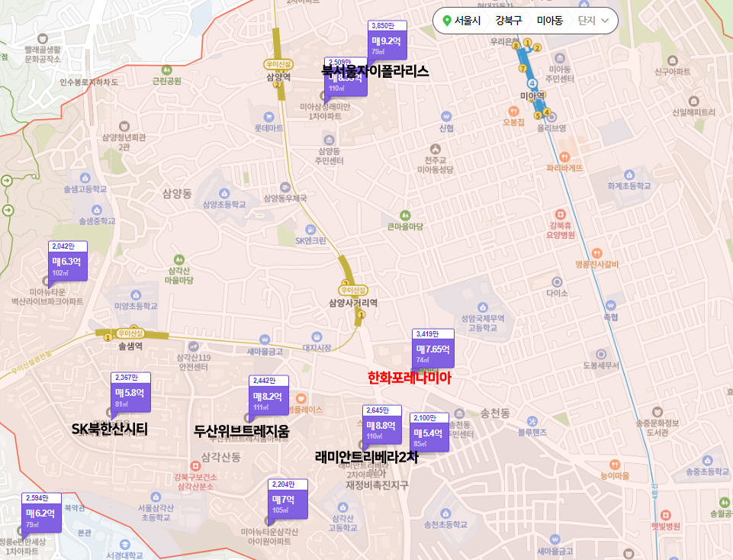Select 서울시 in the location breadcrumb

click(468, 21)
